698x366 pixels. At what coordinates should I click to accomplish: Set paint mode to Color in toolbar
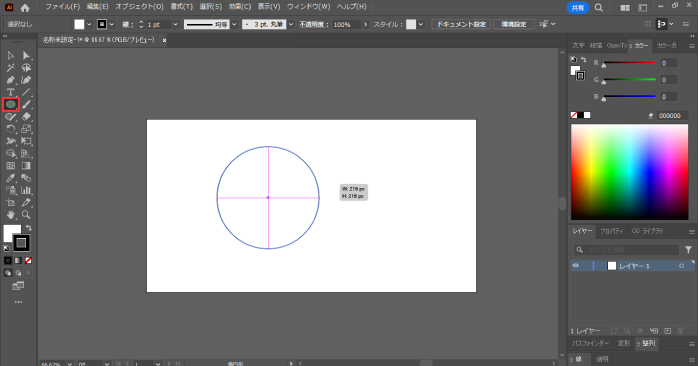pyautogui.click(x=8, y=260)
